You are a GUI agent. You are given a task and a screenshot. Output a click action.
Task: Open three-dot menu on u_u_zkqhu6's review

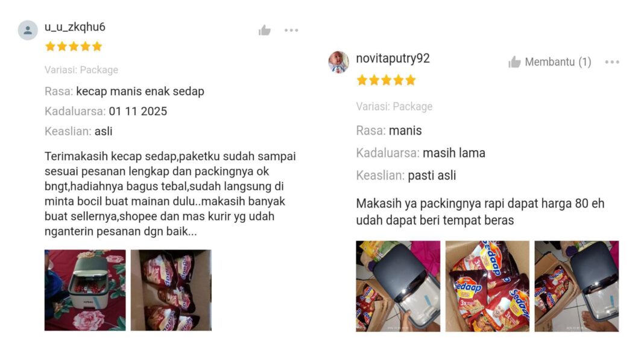[291, 30]
